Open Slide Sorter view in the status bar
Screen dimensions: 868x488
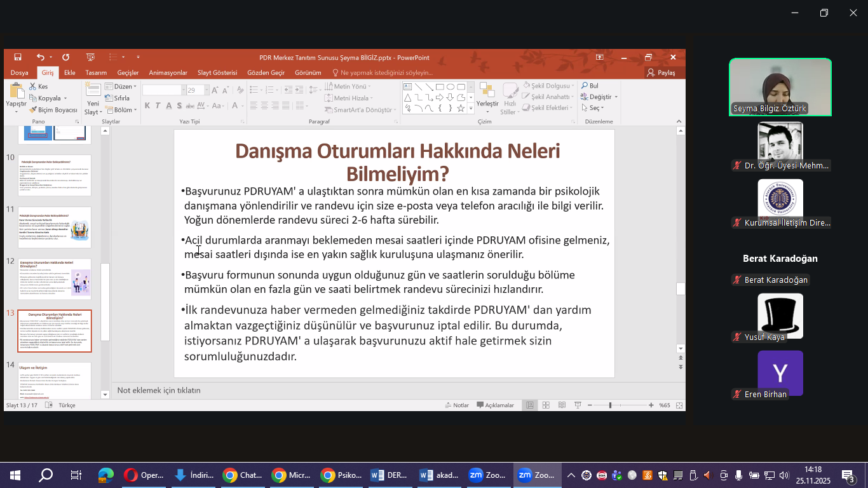click(546, 405)
